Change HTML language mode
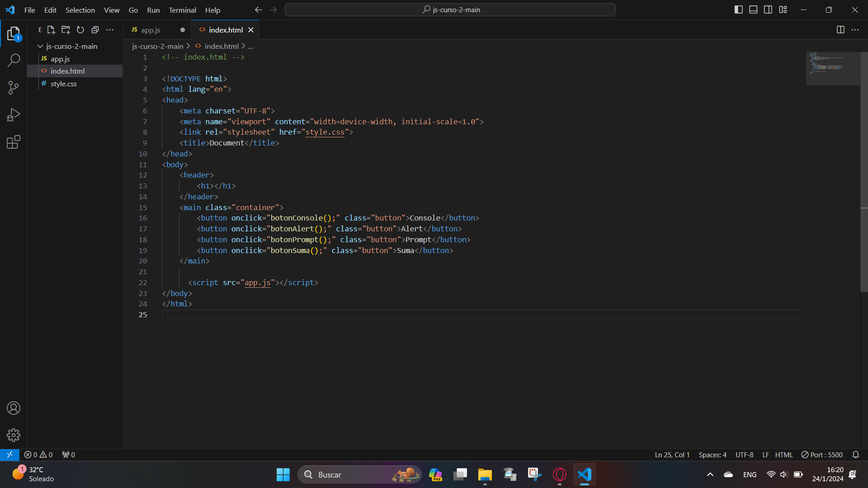This screenshot has height=488, width=868. click(784, 455)
